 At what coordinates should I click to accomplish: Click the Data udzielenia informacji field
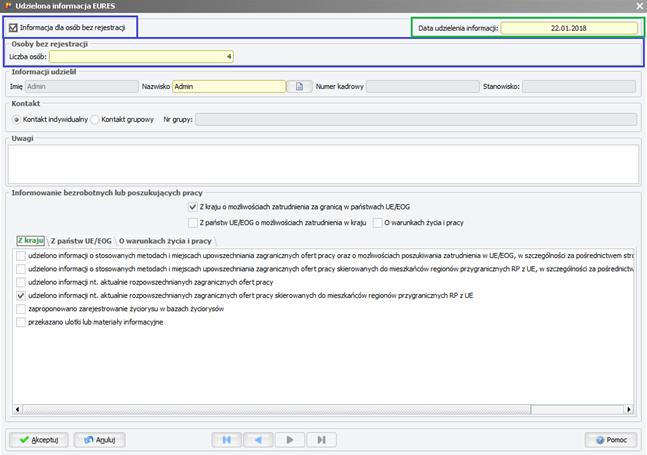[x=569, y=28]
